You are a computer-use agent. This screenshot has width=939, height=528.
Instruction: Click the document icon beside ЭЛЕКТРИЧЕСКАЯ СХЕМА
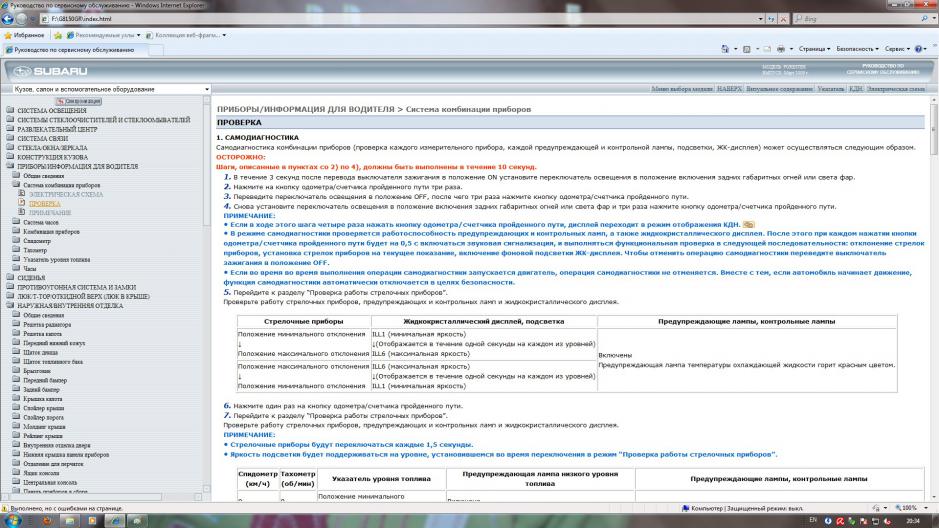[22, 194]
